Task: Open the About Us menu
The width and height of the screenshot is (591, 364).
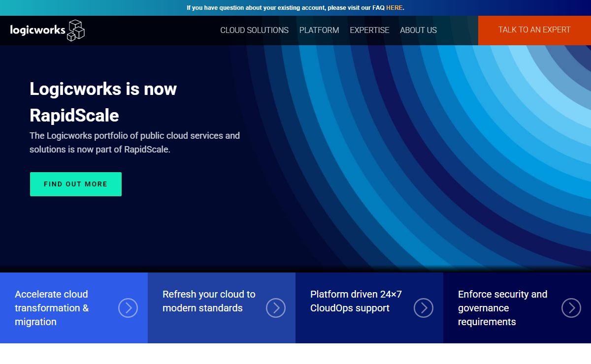Action: [418, 30]
